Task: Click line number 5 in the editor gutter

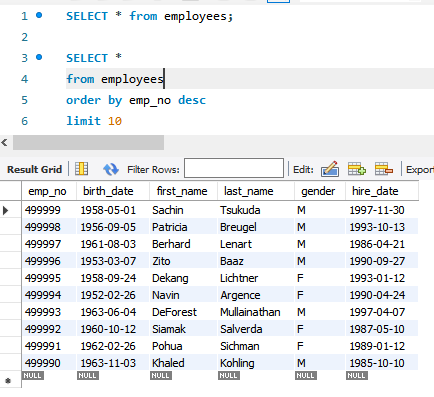Action: coord(24,100)
